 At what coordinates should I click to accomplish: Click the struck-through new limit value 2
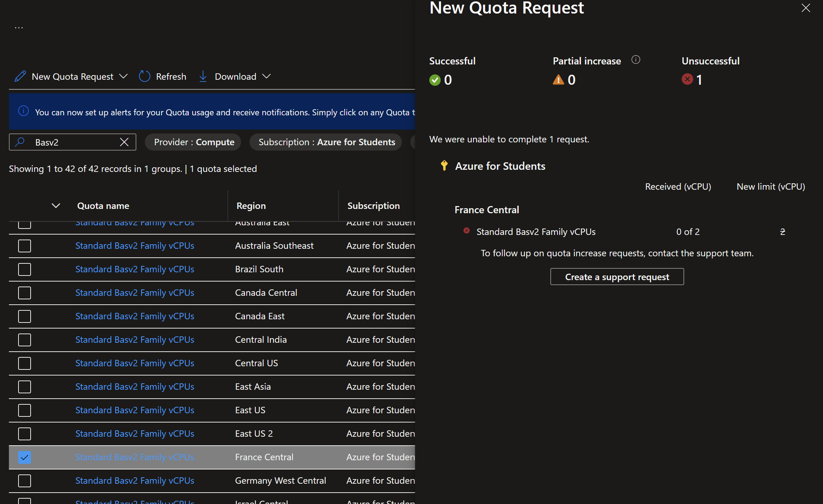coord(782,232)
